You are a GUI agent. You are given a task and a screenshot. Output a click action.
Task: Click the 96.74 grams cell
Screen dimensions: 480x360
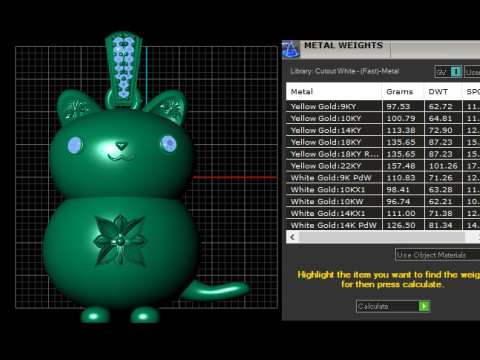[x=403, y=201]
